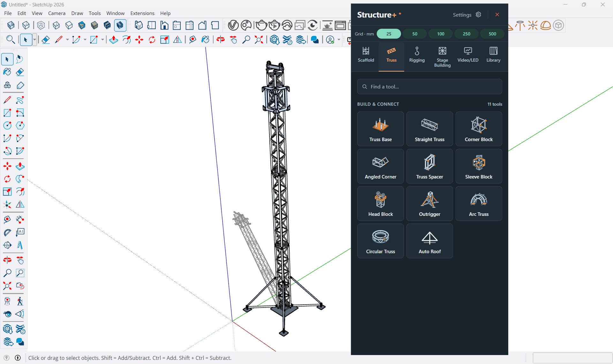Select the Auto Roof tool

[429, 241]
